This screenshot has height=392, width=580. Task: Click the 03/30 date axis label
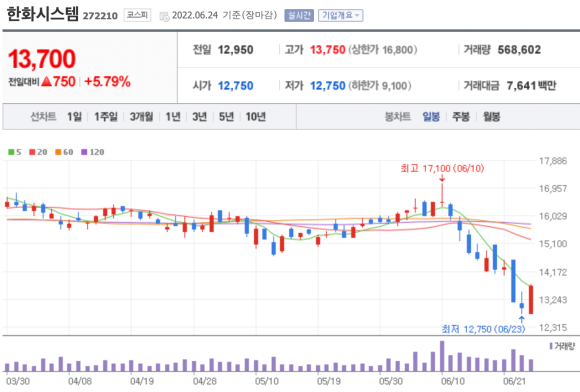point(18,381)
